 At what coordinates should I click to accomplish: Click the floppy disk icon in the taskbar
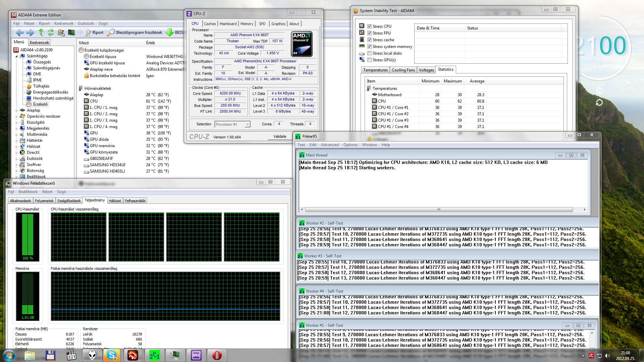50,355
